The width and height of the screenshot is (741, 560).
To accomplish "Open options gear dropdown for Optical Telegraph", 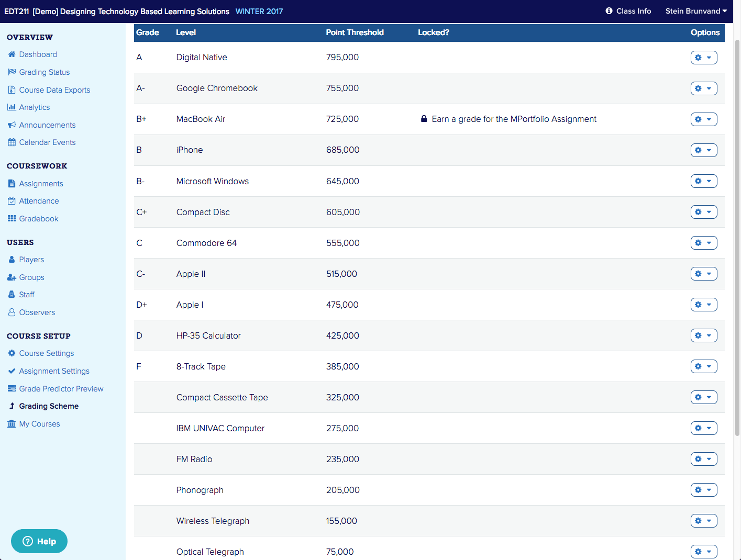I will tap(704, 552).
